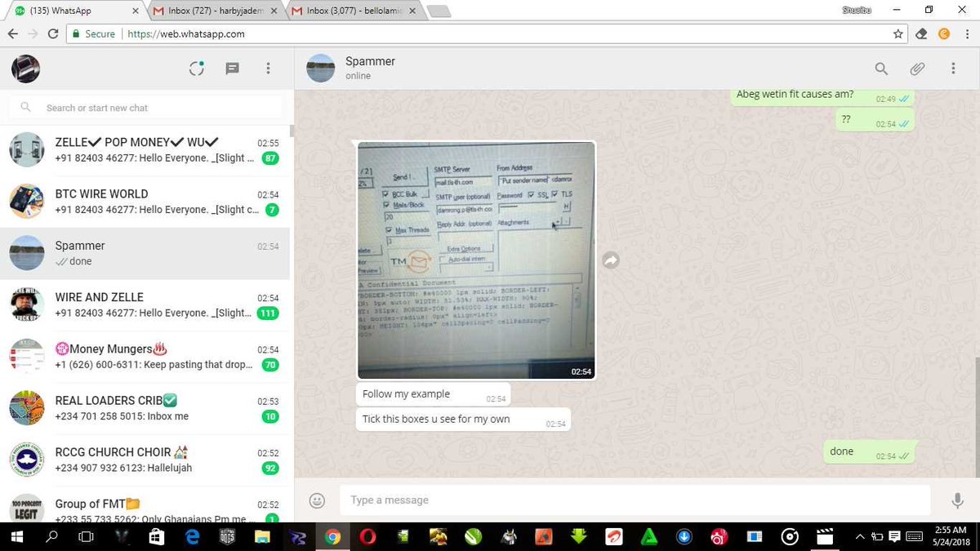Open the shared photo in the chat
Image resolution: width=980 pixels, height=551 pixels.
pos(476,260)
